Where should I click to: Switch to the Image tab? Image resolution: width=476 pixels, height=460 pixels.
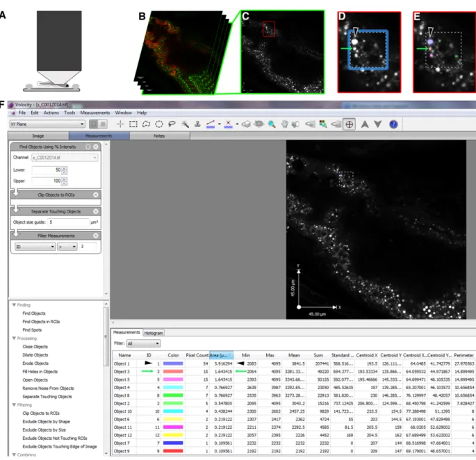(x=38, y=135)
